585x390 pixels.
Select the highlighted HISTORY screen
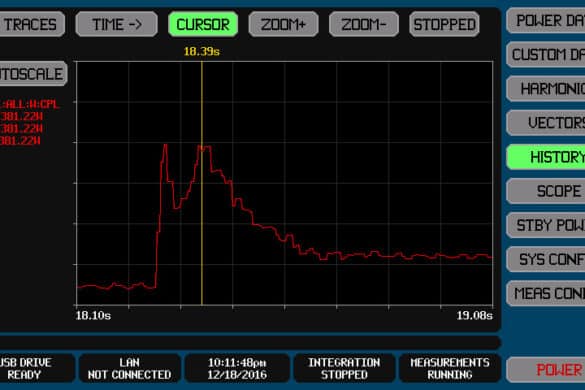point(546,157)
